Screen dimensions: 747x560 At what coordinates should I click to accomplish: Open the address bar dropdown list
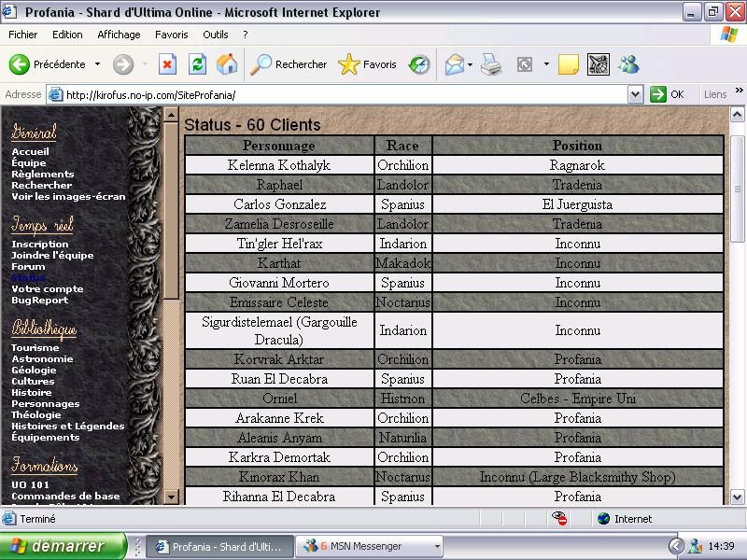point(635,94)
